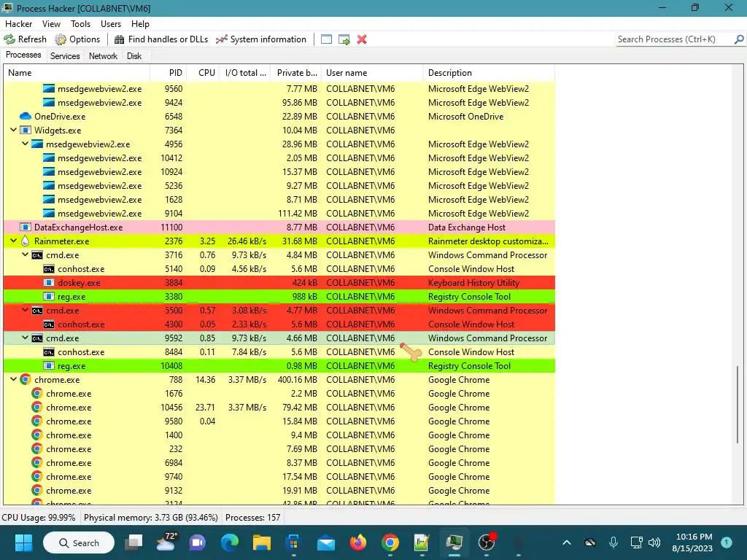Select the reg.exe PID 10408 row

click(x=279, y=366)
